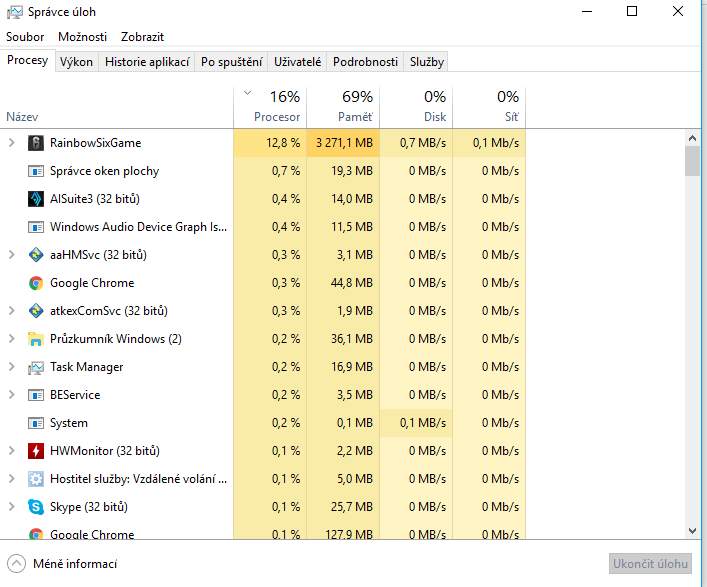Click the aaHMSvc process icon
707x587 pixels.
tap(36, 255)
